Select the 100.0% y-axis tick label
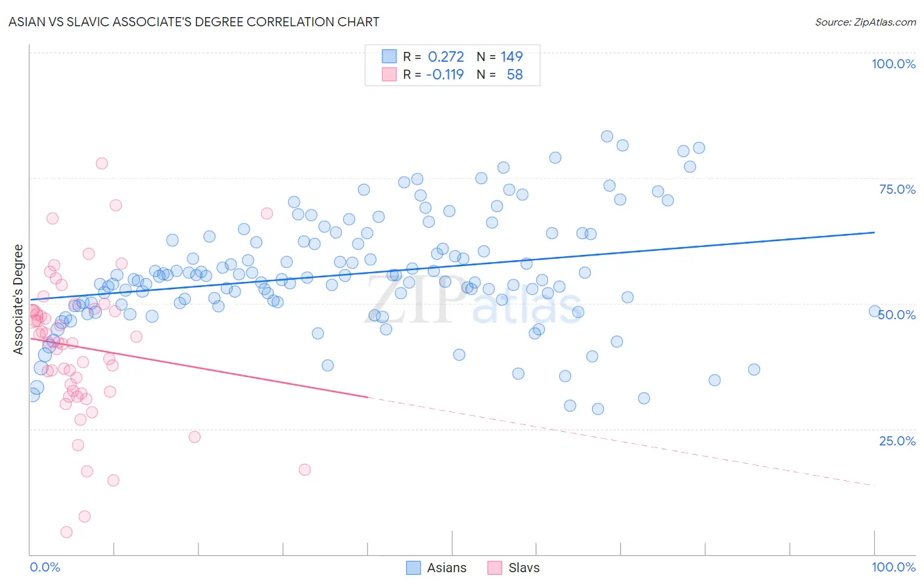This screenshot has width=924, height=586. coord(893,64)
